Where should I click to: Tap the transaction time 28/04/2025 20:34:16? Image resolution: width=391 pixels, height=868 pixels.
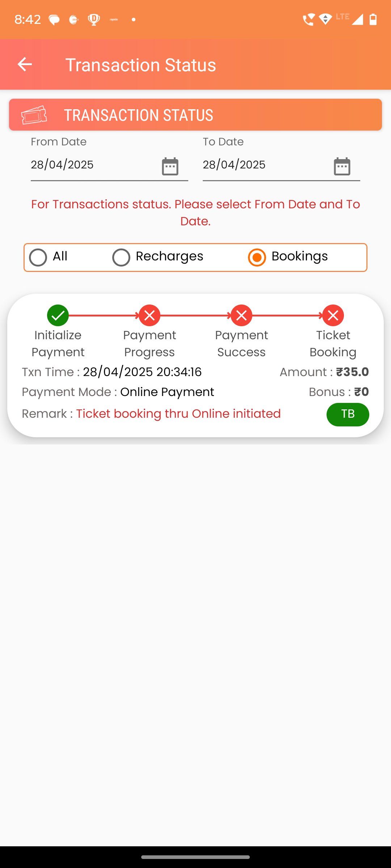(x=142, y=372)
